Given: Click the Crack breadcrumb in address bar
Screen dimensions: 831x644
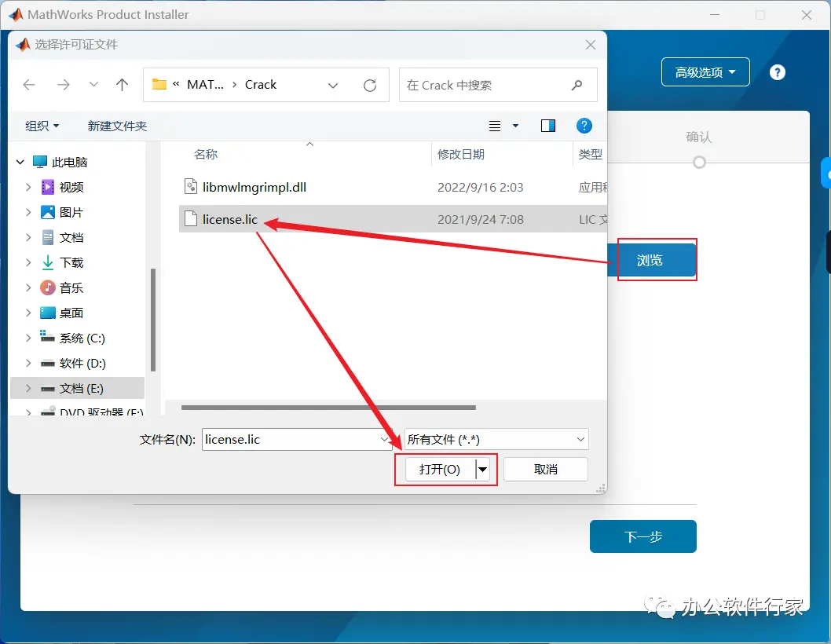Looking at the screenshot, I should 261,85.
